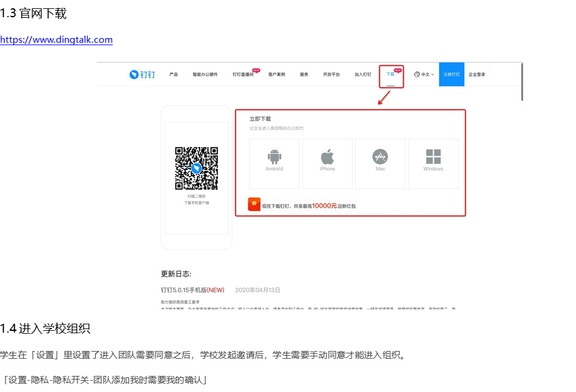Download the Android client
Screen dimensions: 576x392
274,164
